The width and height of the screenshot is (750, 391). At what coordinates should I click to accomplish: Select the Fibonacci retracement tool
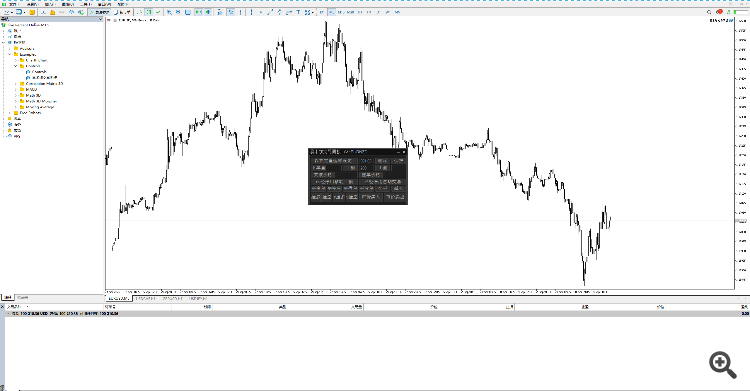coord(289,12)
